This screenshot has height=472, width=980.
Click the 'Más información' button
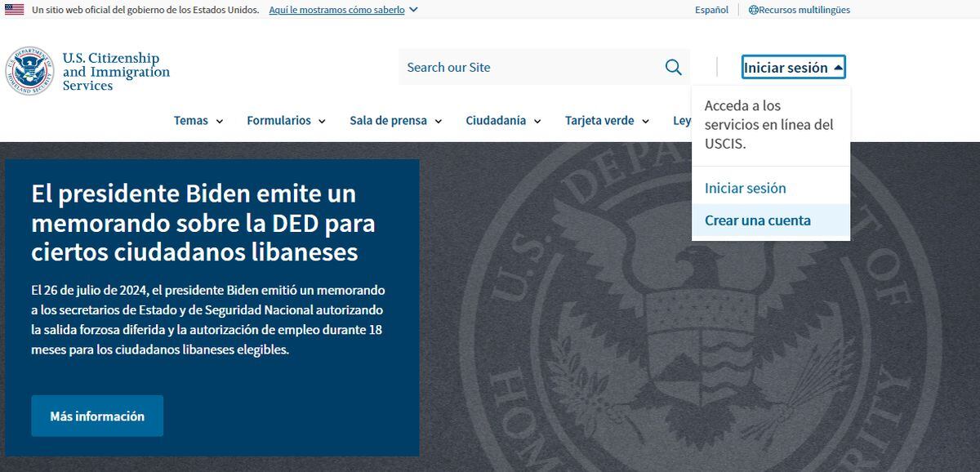click(96, 416)
